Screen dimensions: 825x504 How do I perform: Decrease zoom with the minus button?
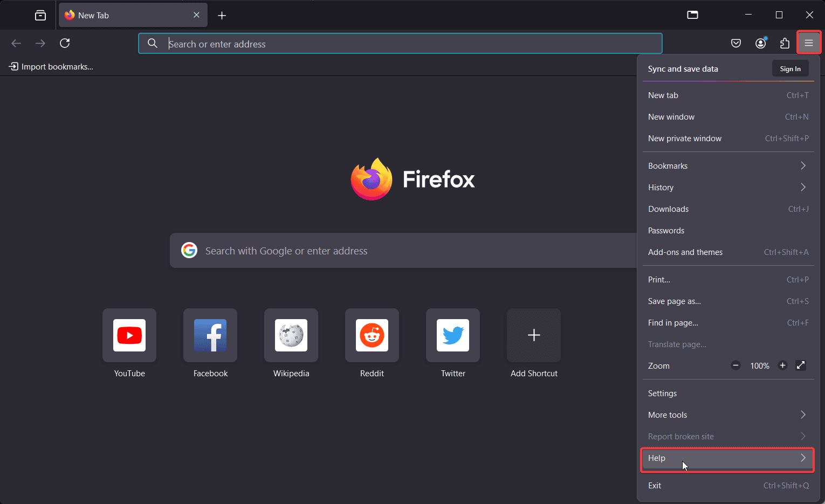click(x=735, y=365)
